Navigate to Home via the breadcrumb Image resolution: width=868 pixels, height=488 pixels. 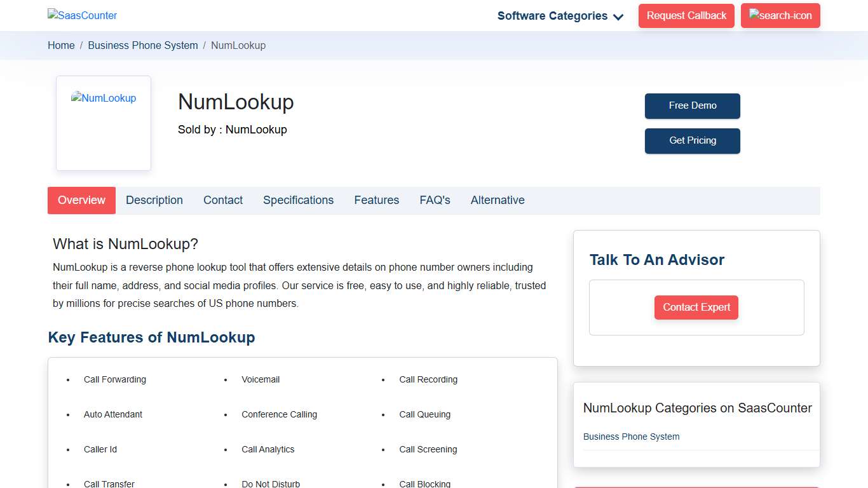[x=61, y=45]
